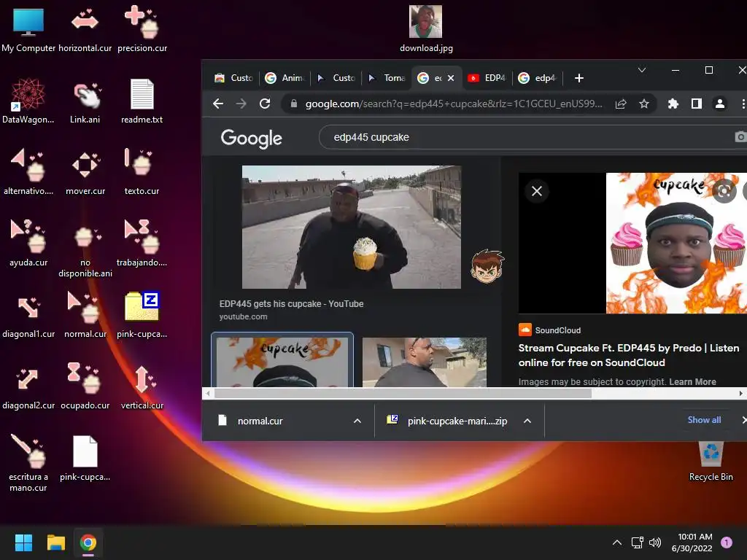Viewport: 747px width, 560px height.
Task: Open the selected cupcake art thumbnail
Action: (282, 361)
